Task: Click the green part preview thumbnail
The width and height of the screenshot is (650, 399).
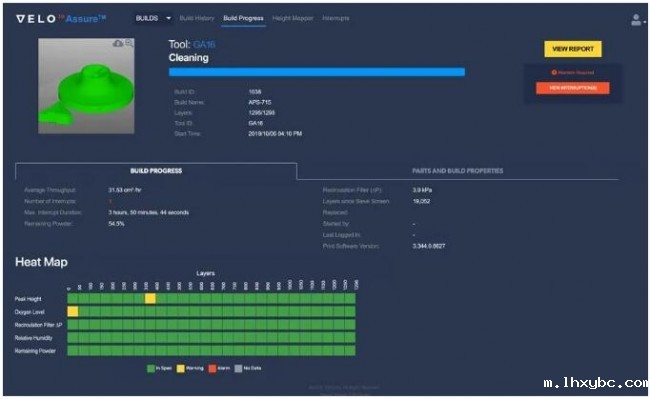Action: 86,86
